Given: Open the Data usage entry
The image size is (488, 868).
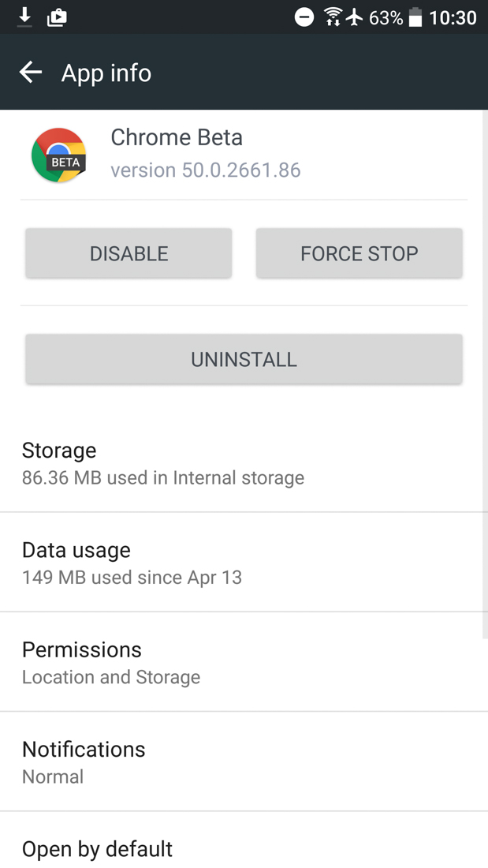Looking at the screenshot, I should [244, 563].
